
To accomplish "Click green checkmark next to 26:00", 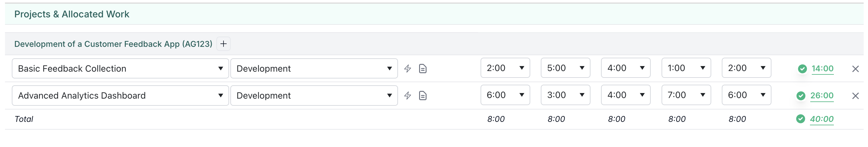I will click(801, 96).
